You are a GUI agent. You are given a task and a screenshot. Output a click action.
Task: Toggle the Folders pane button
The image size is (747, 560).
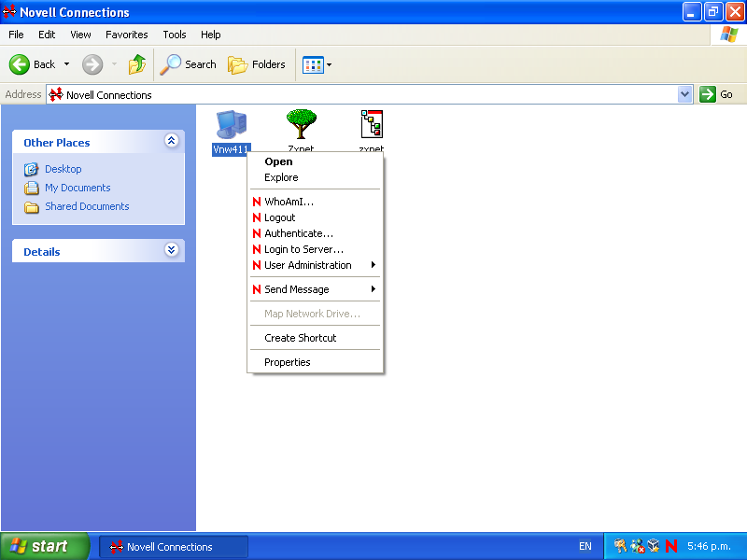coord(256,64)
